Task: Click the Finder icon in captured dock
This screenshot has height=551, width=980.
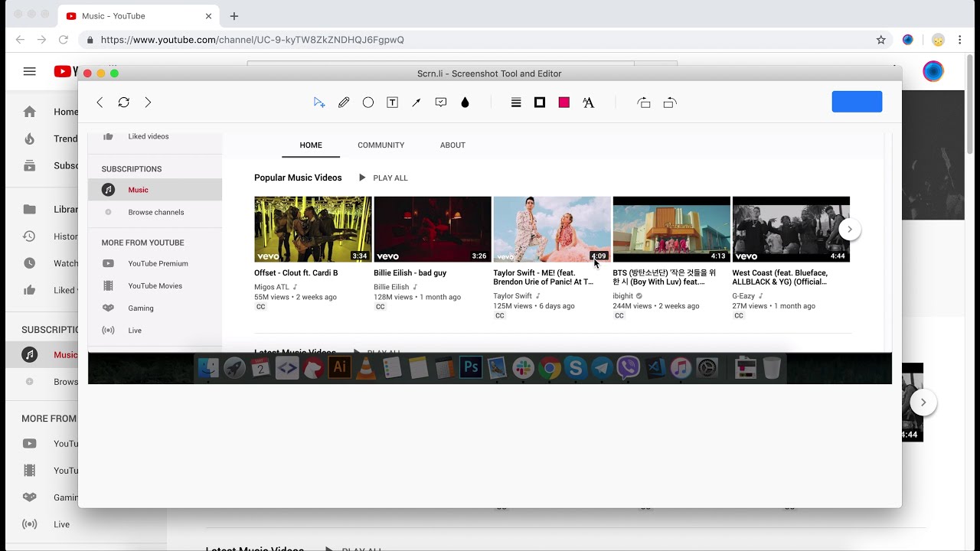Action: point(208,368)
